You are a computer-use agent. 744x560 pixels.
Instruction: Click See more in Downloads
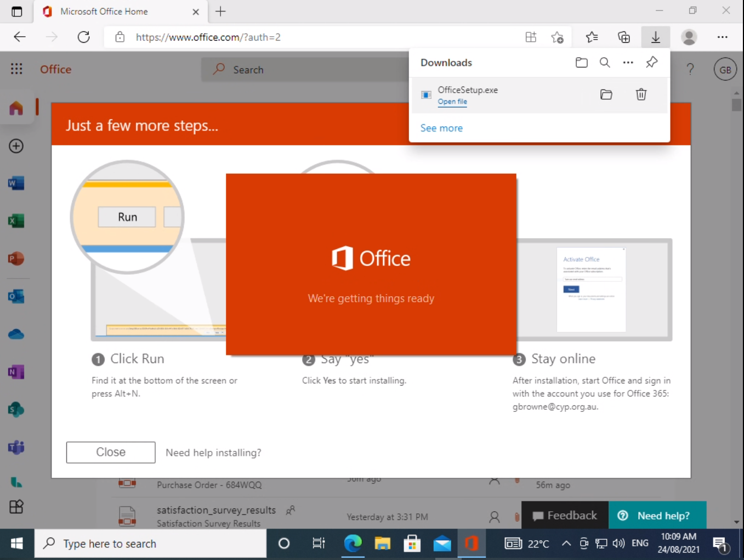[441, 128]
